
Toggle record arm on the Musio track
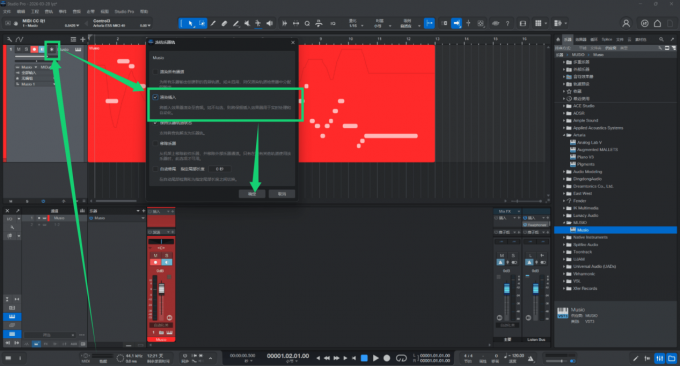(34, 49)
